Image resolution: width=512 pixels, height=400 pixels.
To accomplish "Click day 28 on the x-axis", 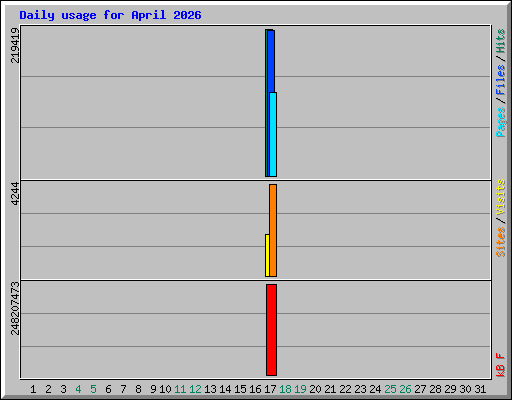I will click(435, 389).
